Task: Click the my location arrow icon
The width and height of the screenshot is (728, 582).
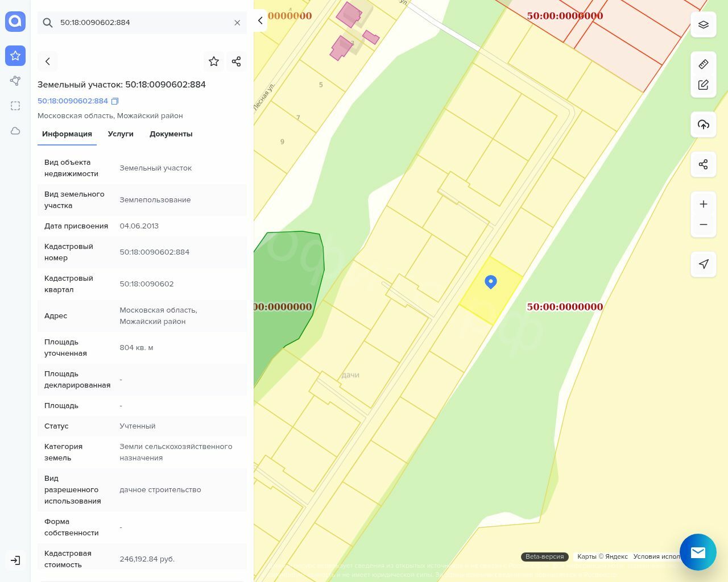Action: pos(704,264)
